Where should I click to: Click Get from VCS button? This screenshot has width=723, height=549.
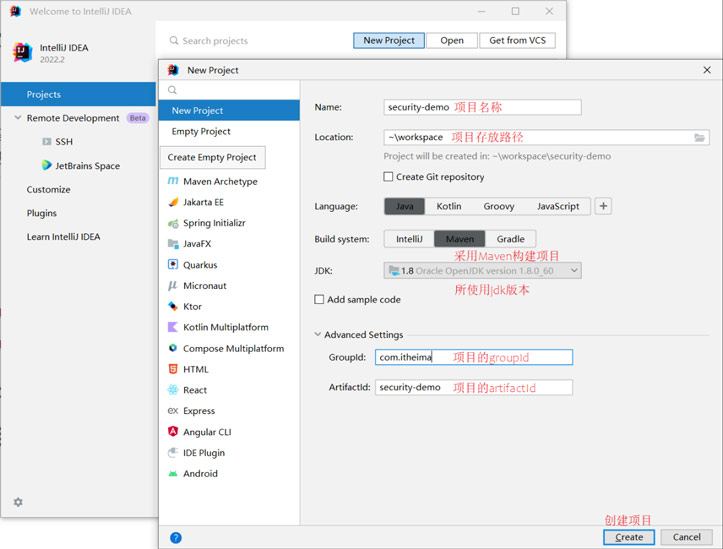(517, 41)
